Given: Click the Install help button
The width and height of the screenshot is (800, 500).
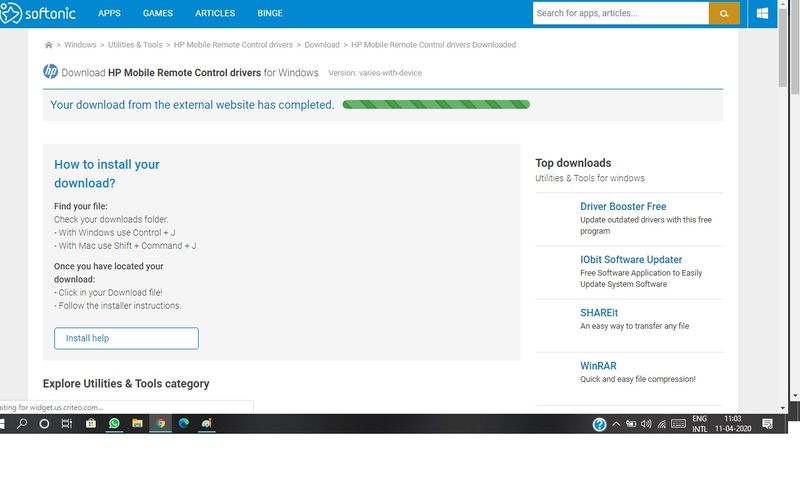Looking at the screenshot, I should [126, 338].
